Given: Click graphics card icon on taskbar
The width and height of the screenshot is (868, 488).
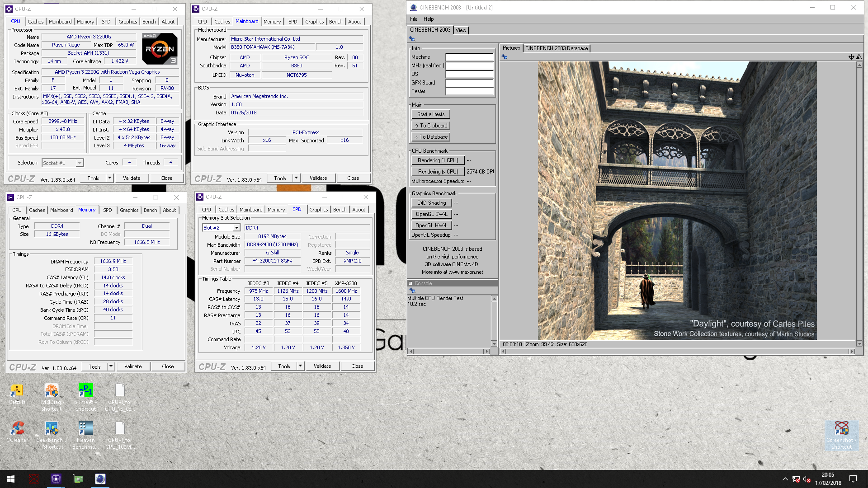Looking at the screenshot, I should point(78,479).
